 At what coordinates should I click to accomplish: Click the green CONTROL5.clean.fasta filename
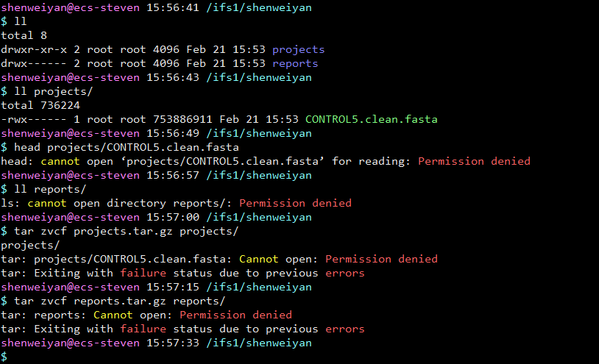click(x=373, y=119)
